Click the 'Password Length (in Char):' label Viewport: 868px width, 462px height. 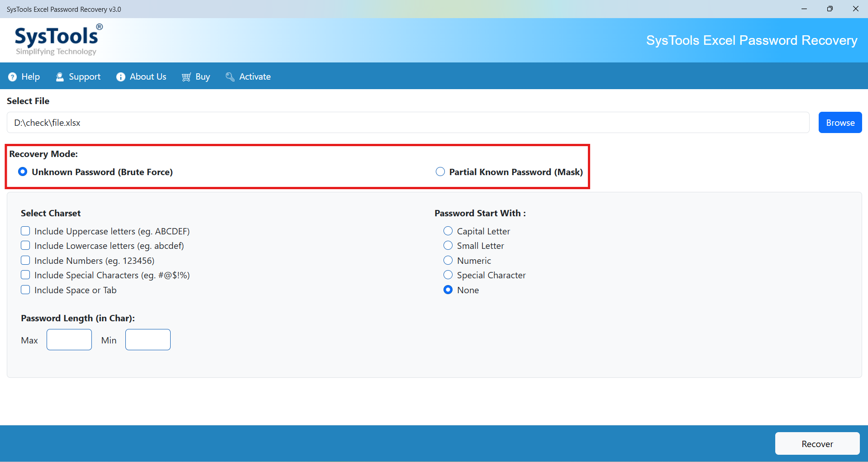point(78,319)
